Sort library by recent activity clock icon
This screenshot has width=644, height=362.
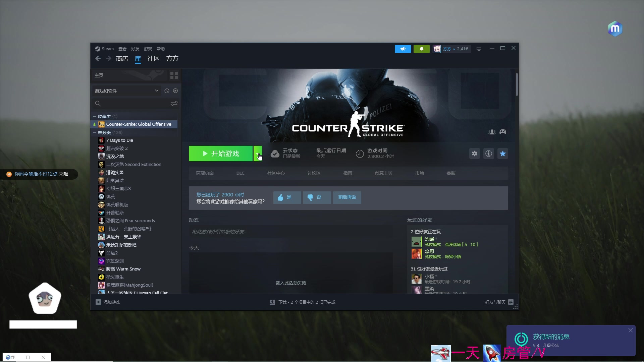coord(167,91)
